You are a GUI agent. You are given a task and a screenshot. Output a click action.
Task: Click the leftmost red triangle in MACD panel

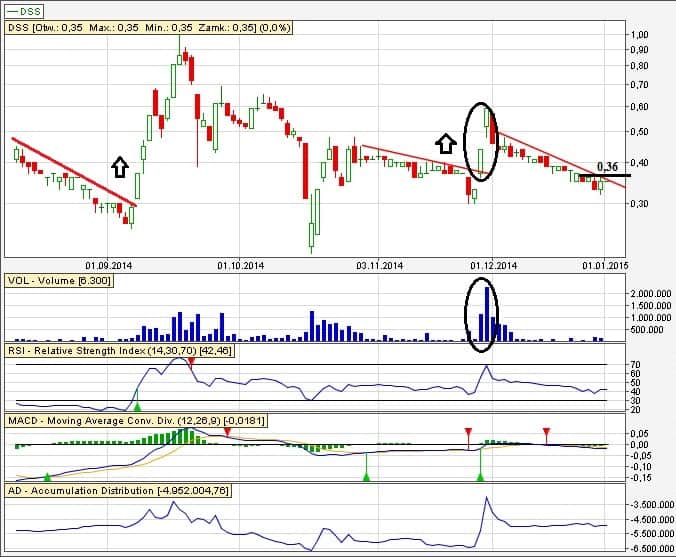point(227,432)
